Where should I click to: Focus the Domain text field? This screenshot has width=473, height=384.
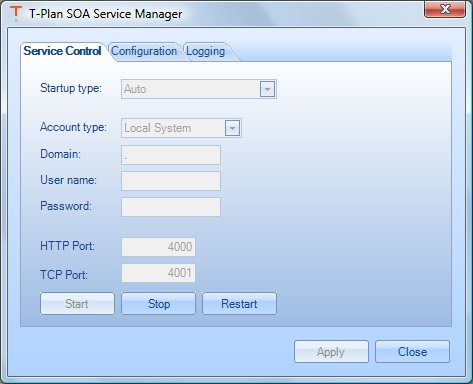pyautogui.click(x=171, y=155)
